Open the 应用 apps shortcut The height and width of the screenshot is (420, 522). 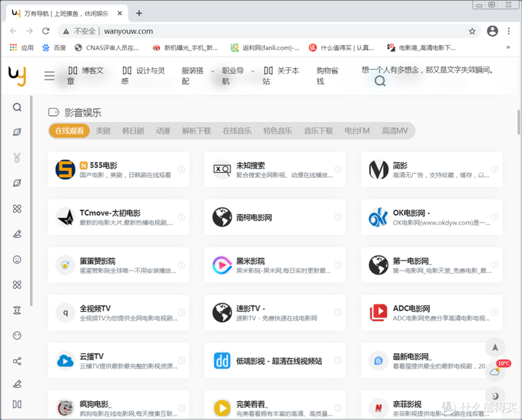(22, 48)
